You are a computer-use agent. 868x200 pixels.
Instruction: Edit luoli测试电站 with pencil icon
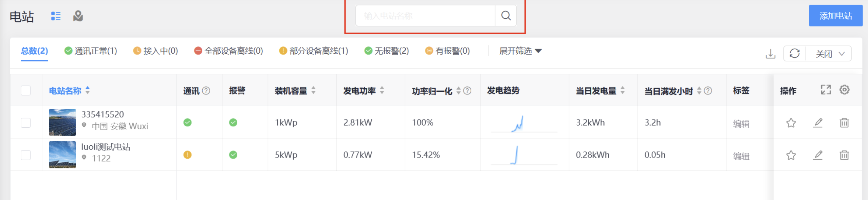[x=818, y=155]
